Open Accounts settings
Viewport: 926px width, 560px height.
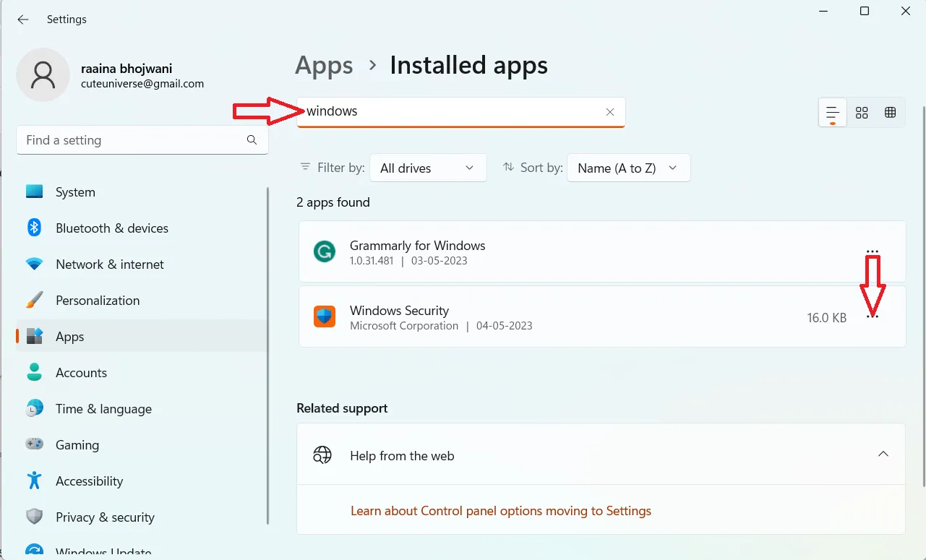click(x=142, y=373)
